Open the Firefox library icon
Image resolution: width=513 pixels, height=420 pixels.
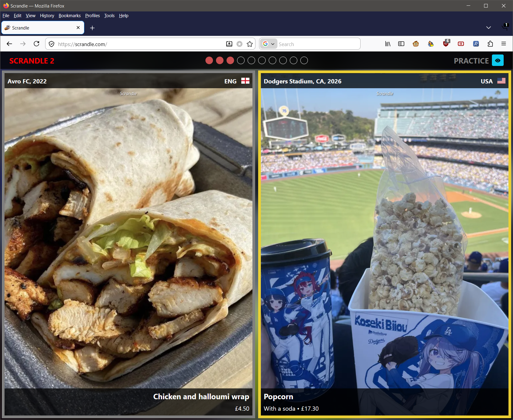tap(388, 44)
